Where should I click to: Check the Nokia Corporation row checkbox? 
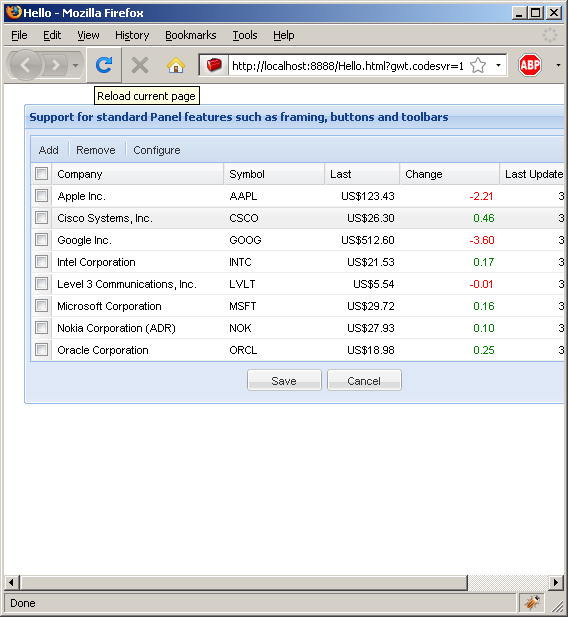(41, 328)
